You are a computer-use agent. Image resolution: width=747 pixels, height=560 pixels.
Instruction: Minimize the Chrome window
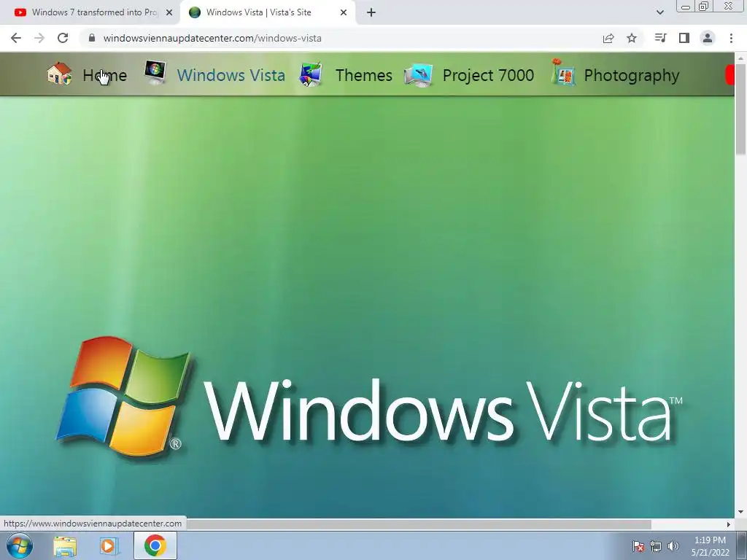click(x=686, y=7)
